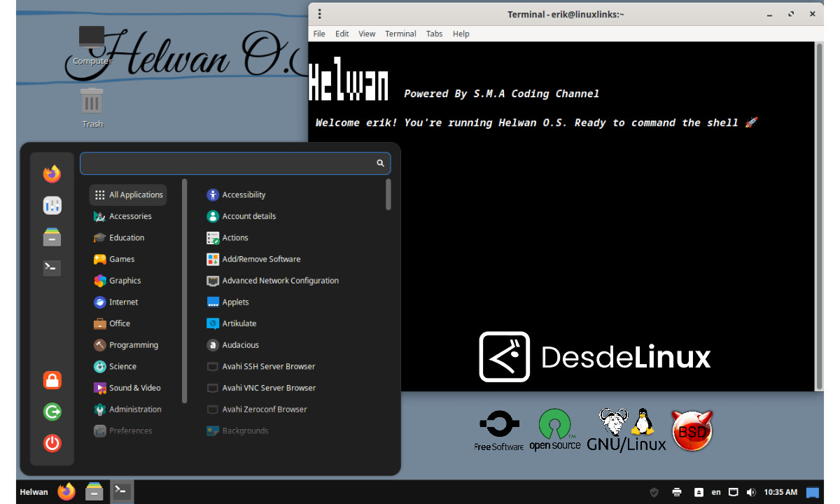Open the shield security tray icon
Viewport: 840px width, 504px height.
[x=654, y=492]
